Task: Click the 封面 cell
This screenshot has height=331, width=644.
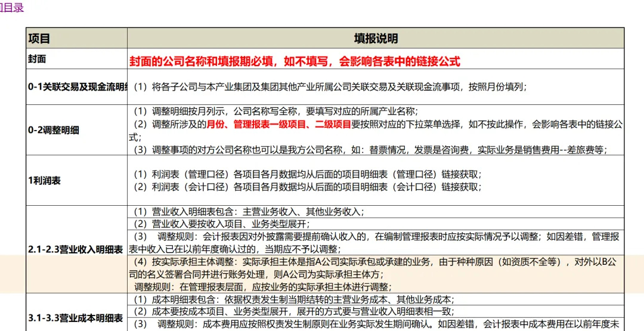Action: (76, 58)
